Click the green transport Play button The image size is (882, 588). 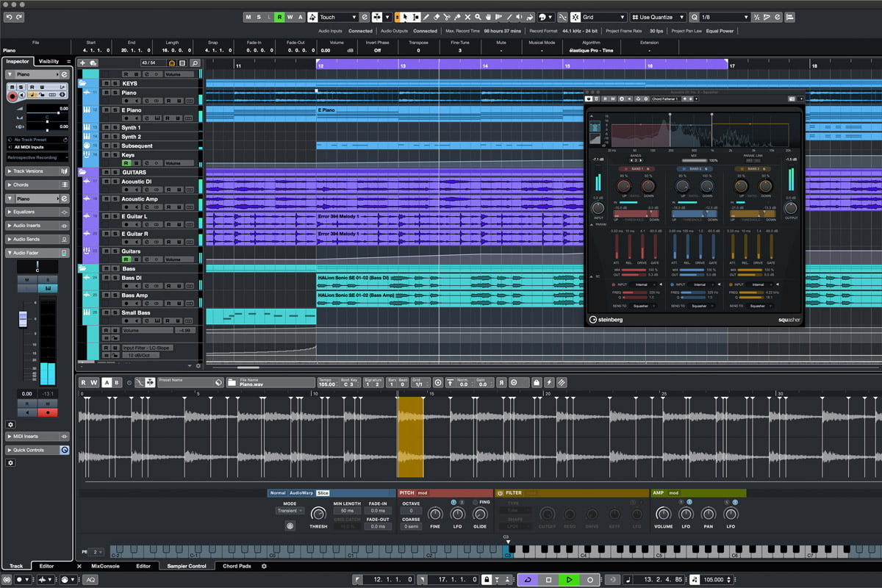click(569, 580)
